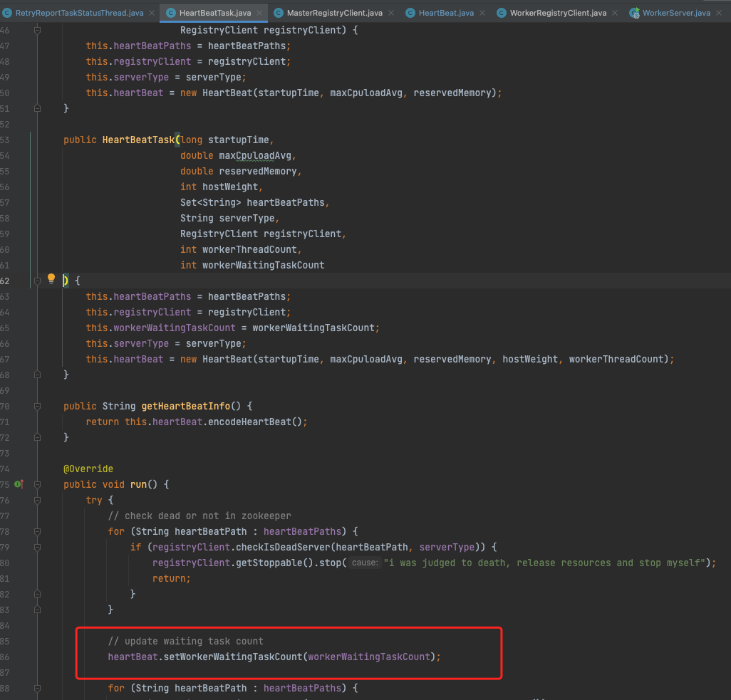Click 'hostWeight' parameter on line 56
The width and height of the screenshot is (731, 700).
pyautogui.click(x=230, y=187)
